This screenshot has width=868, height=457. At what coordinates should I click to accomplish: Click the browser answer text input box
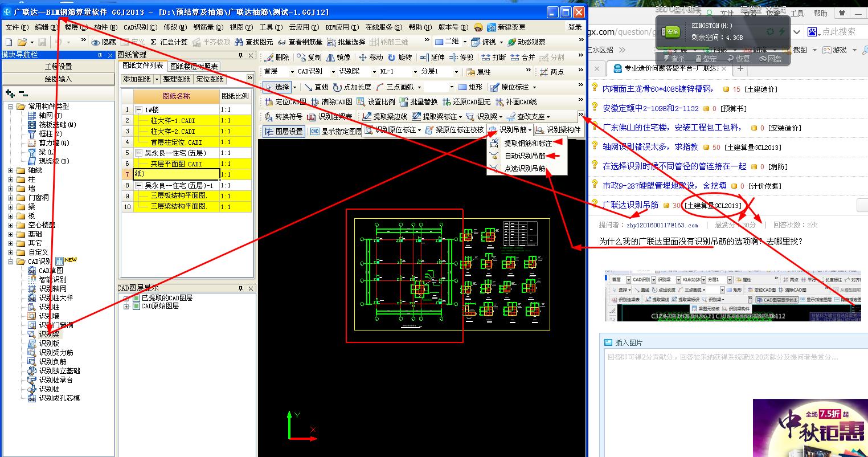(x=735, y=403)
